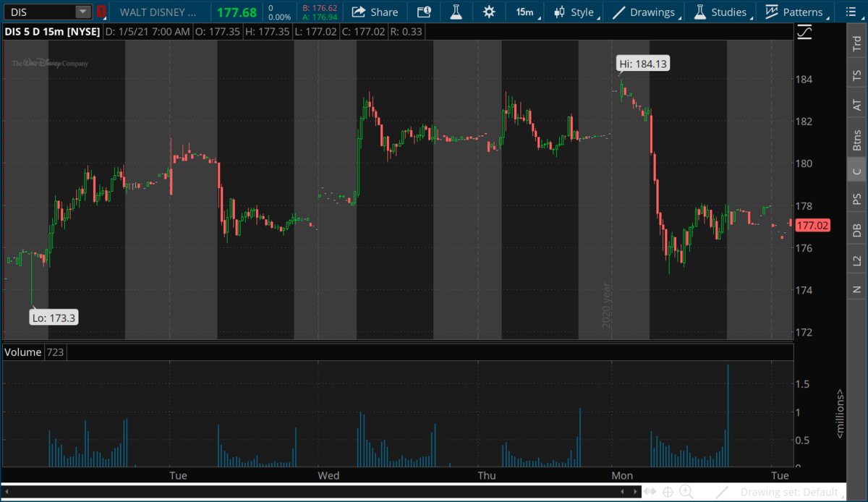The height and width of the screenshot is (502, 868).
Task: Click the time axis expand arrows icon
Action: tap(650, 492)
